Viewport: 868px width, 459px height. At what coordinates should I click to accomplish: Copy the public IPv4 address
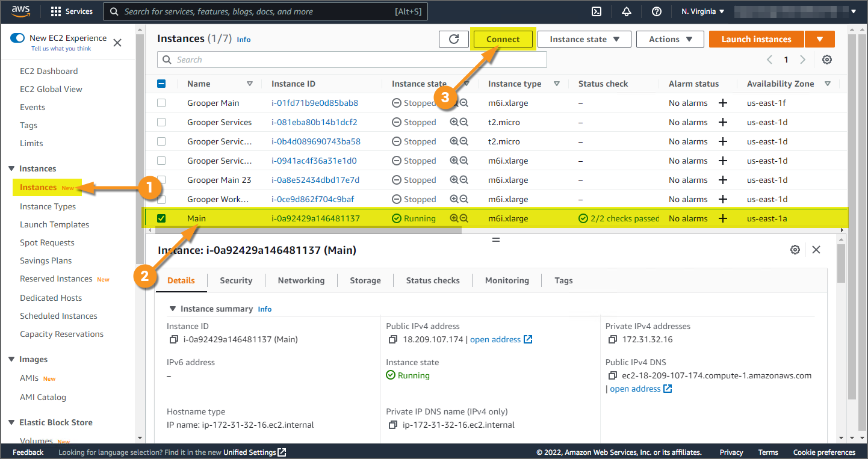pos(393,339)
